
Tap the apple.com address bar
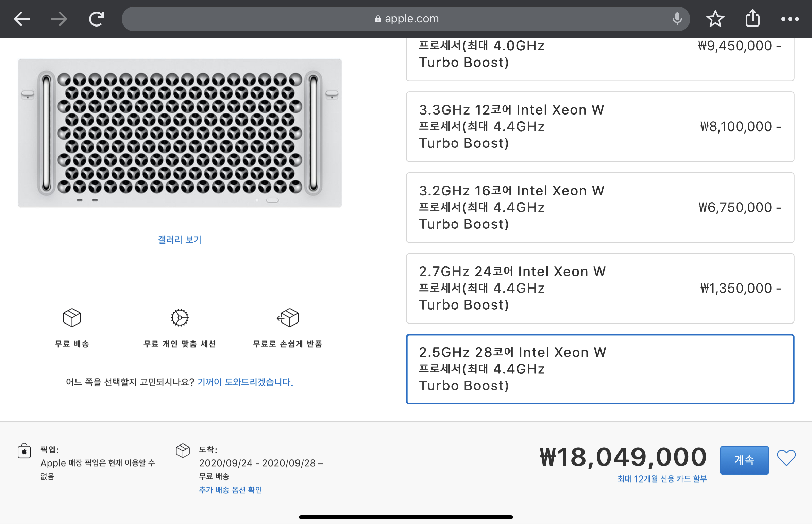405,19
